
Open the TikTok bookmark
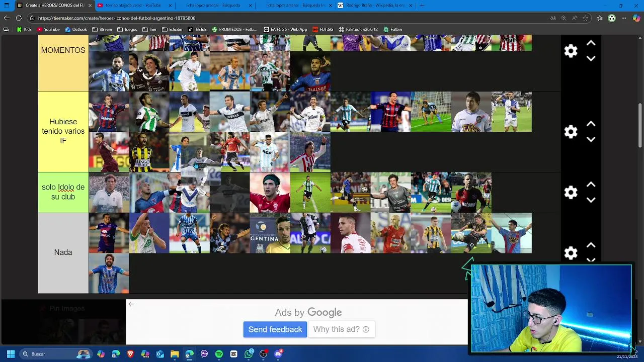tap(197, 30)
